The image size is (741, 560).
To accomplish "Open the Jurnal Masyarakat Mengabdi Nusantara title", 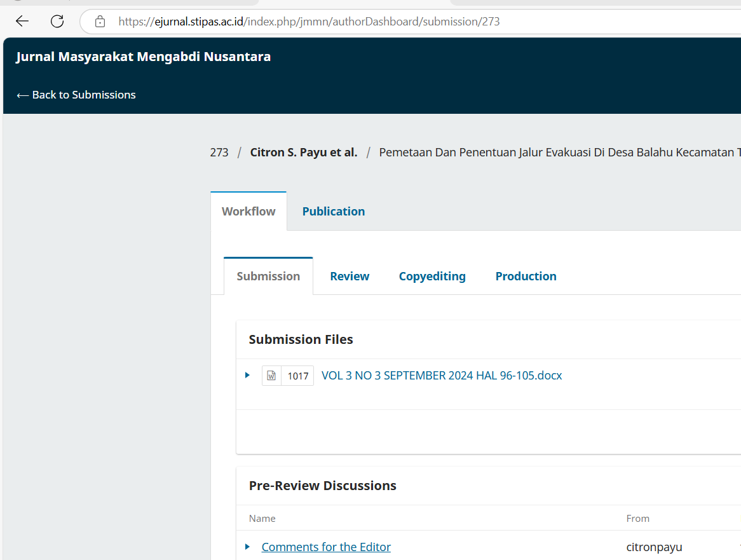I will (143, 57).
